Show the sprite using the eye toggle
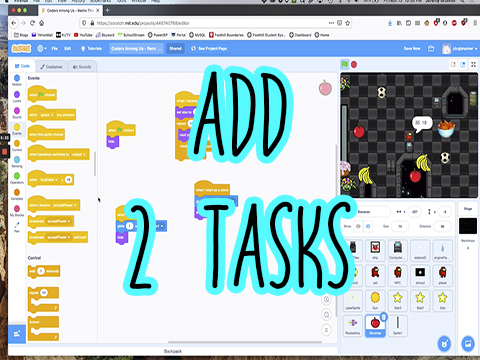 click(358, 226)
